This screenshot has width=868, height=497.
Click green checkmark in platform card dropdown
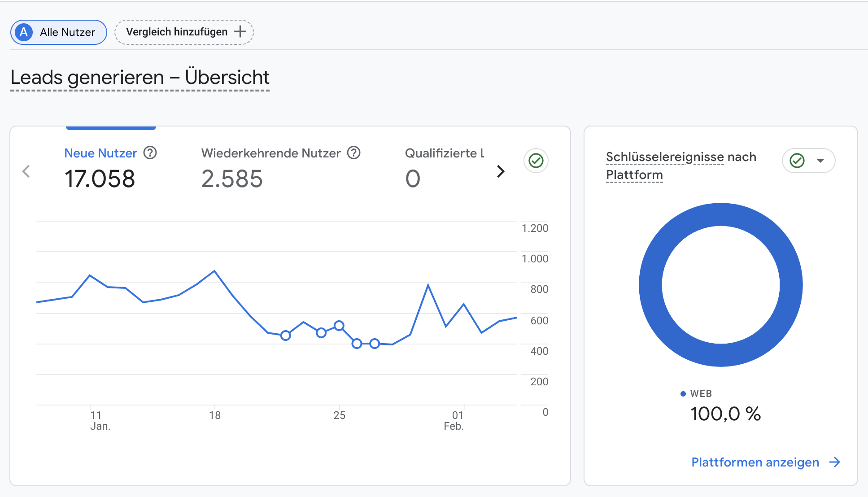click(797, 161)
